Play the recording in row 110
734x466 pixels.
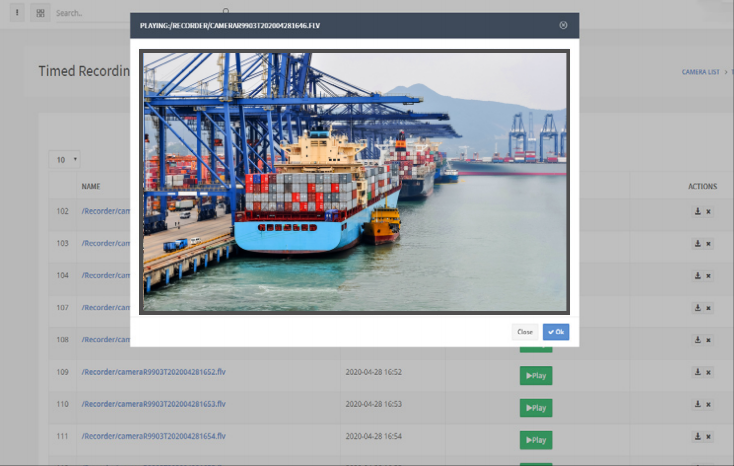[535, 408]
